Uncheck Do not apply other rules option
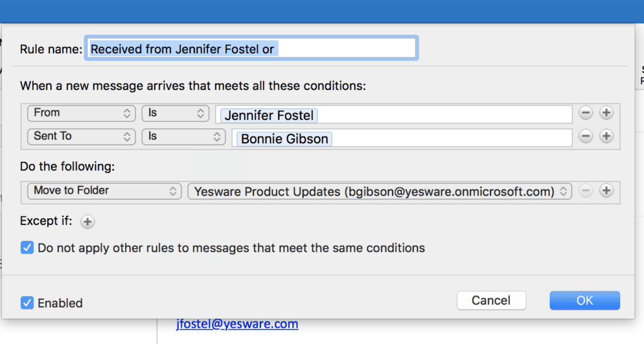 27,248
